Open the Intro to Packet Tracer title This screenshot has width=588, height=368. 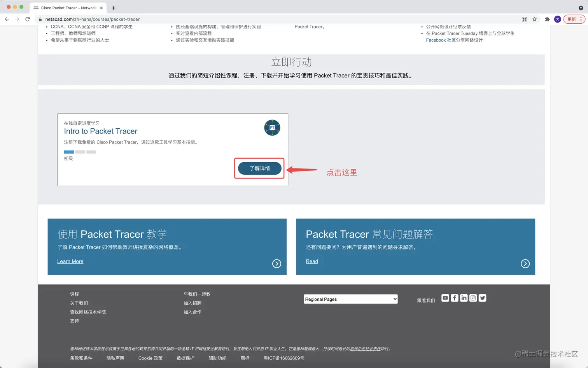pos(101,131)
